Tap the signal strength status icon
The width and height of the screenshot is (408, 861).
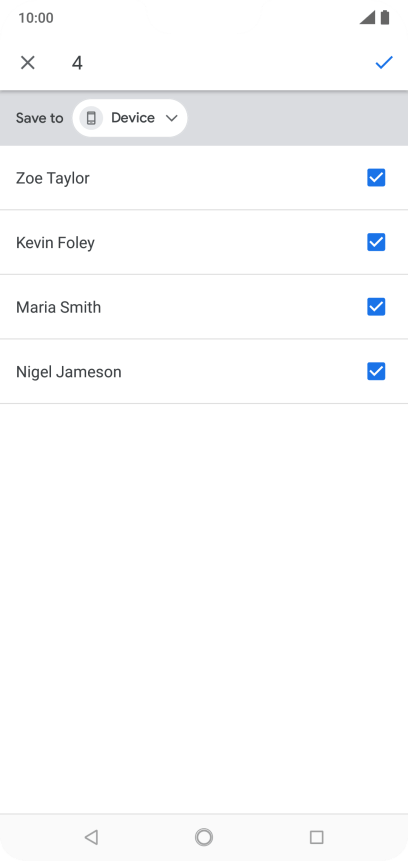[367, 18]
